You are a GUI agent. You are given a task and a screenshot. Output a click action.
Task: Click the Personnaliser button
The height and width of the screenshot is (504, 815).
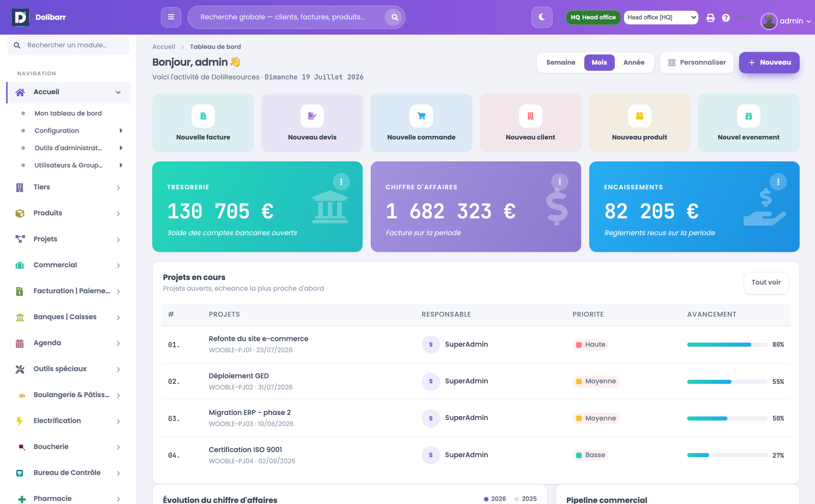[696, 62]
